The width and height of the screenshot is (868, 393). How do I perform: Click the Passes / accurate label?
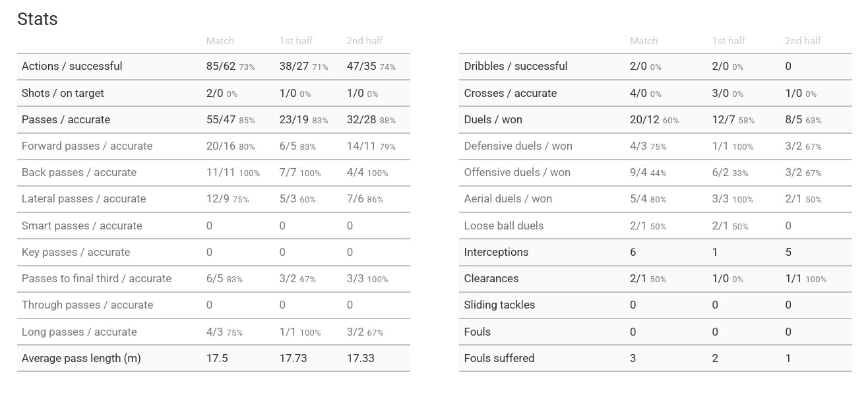tap(66, 120)
